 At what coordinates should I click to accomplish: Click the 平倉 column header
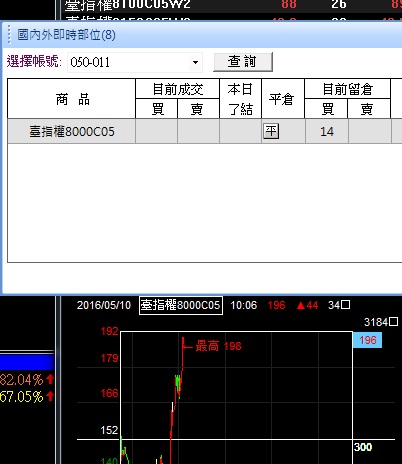283,99
